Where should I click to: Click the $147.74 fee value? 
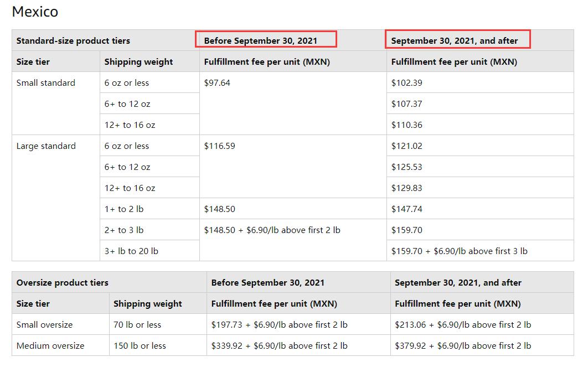[406, 209]
